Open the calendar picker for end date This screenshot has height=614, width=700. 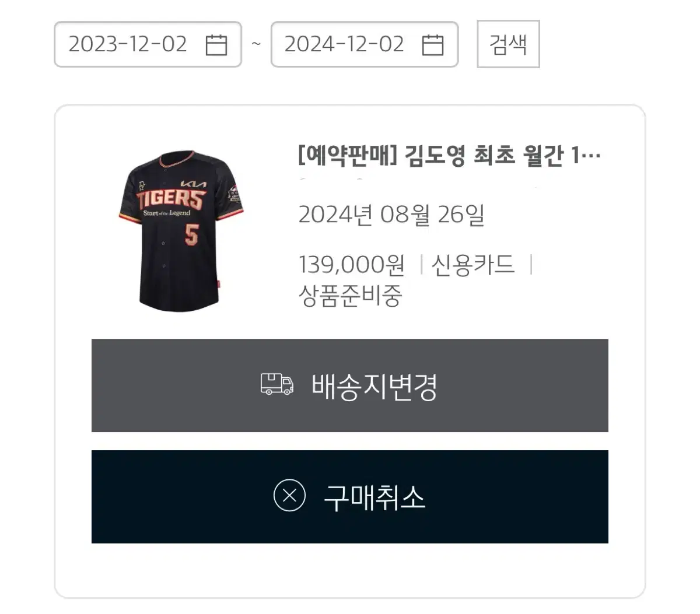[432, 45]
